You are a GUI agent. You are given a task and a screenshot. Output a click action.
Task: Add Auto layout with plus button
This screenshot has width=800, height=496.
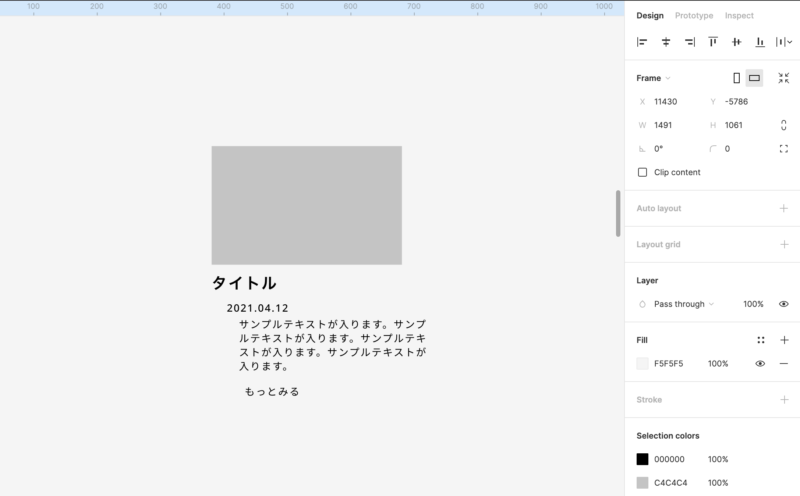pyautogui.click(x=784, y=208)
